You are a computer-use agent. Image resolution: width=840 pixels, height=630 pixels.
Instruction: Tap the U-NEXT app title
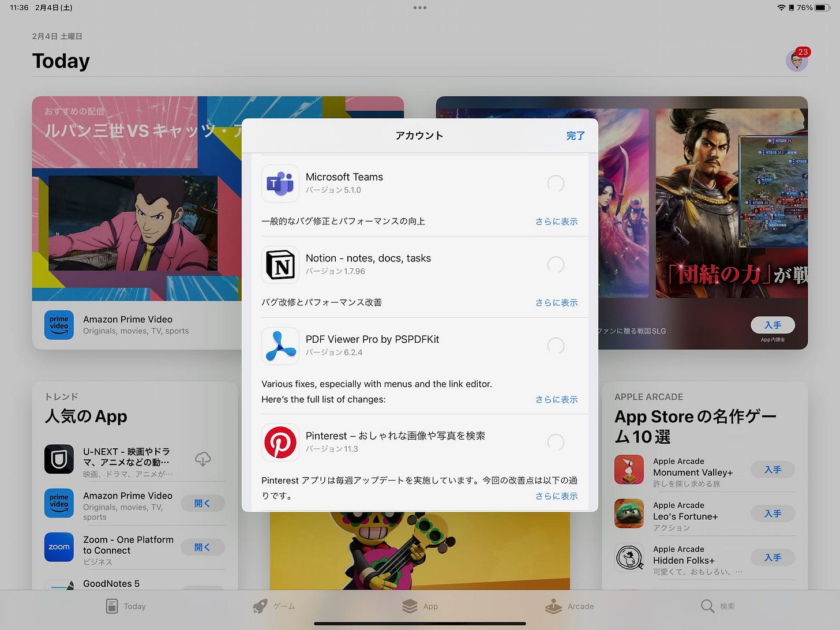127,457
